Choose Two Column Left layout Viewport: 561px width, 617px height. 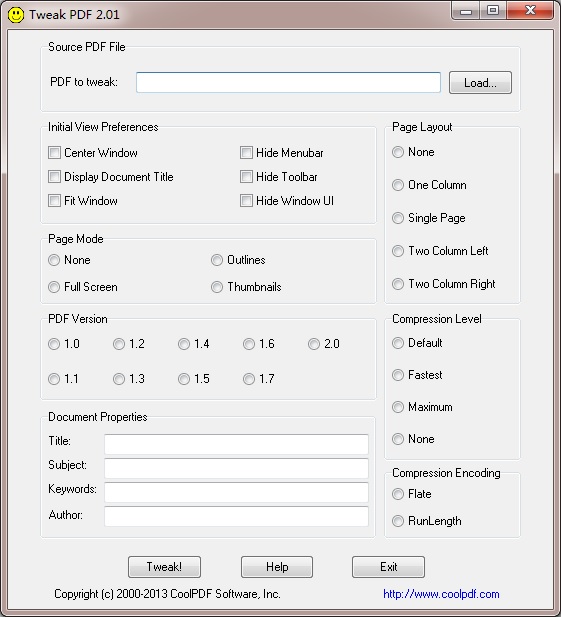398,251
